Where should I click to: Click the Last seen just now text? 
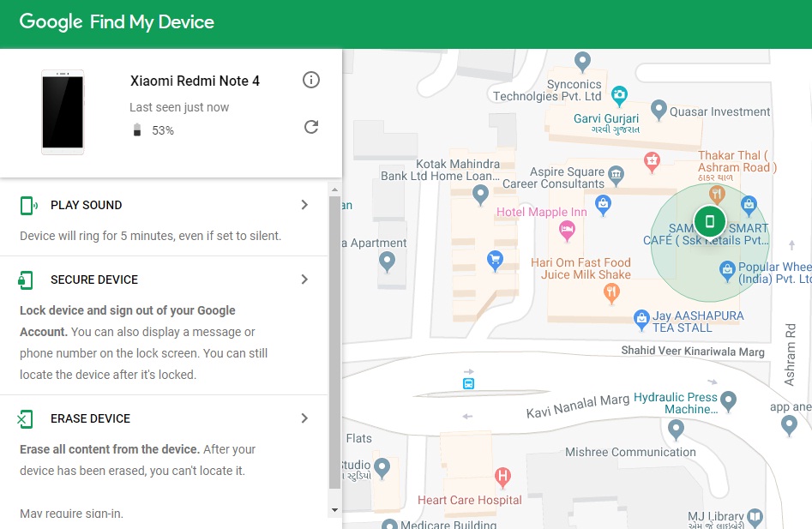pos(179,107)
